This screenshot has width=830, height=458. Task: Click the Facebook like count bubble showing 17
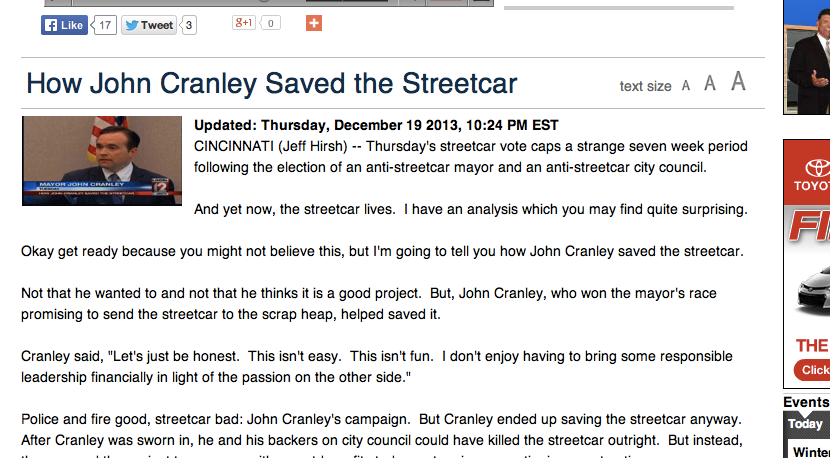[x=104, y=25]
